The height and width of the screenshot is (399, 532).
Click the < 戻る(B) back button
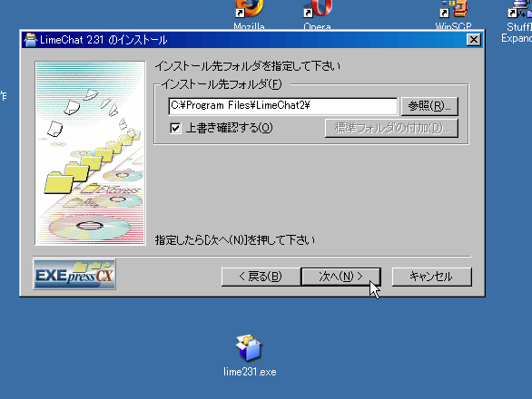[261, 277]
